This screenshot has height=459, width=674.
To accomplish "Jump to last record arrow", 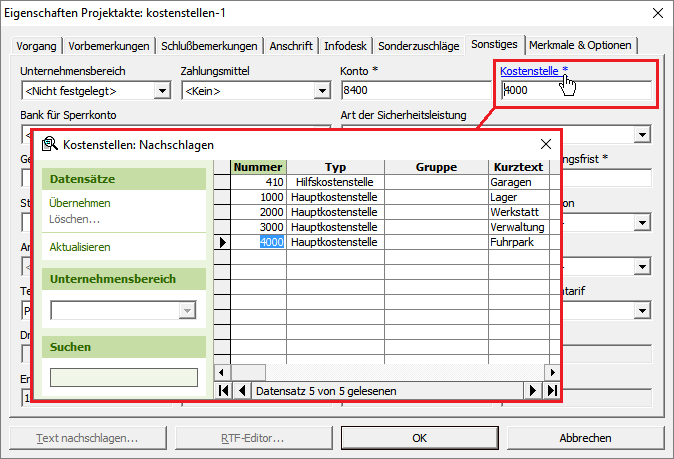I will click(x=550, y=390).
